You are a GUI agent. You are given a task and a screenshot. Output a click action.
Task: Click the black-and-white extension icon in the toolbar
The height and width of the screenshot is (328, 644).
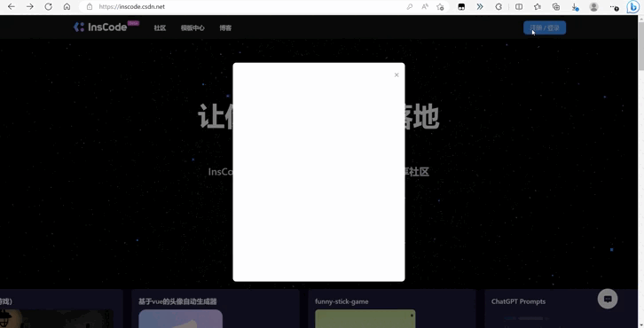(461, 6)
